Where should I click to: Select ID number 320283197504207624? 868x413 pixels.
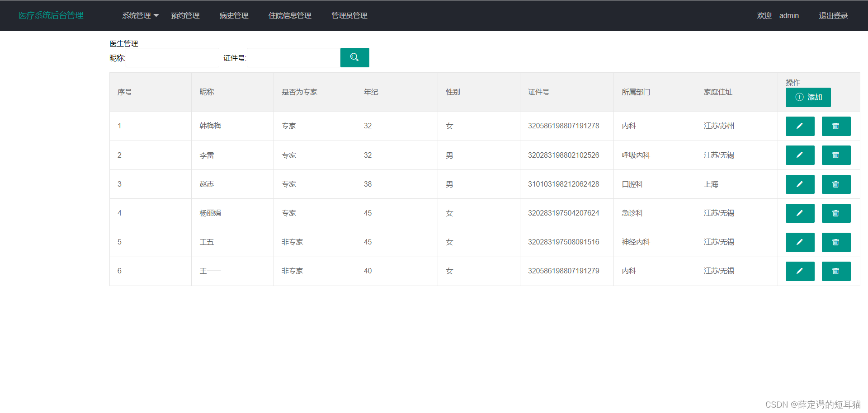click(x=563, y=213)
